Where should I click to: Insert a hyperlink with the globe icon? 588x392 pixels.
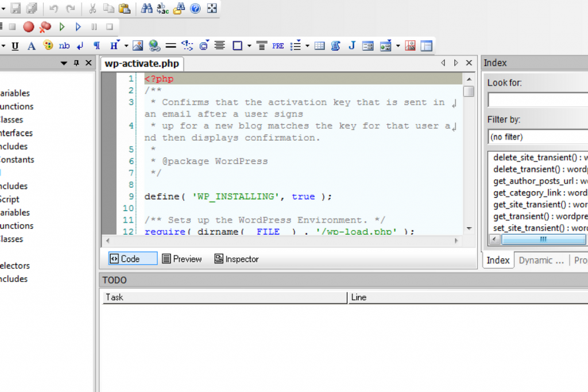(x=153, y=45)
